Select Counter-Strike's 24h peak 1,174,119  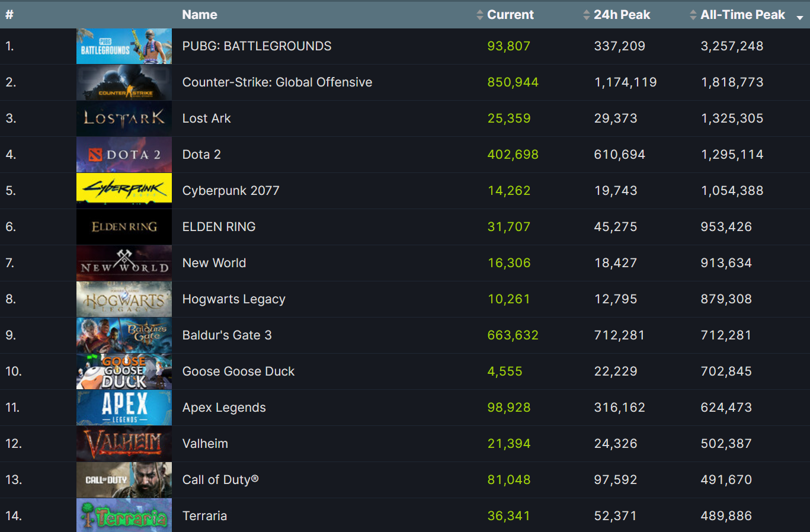pos(625,82)
